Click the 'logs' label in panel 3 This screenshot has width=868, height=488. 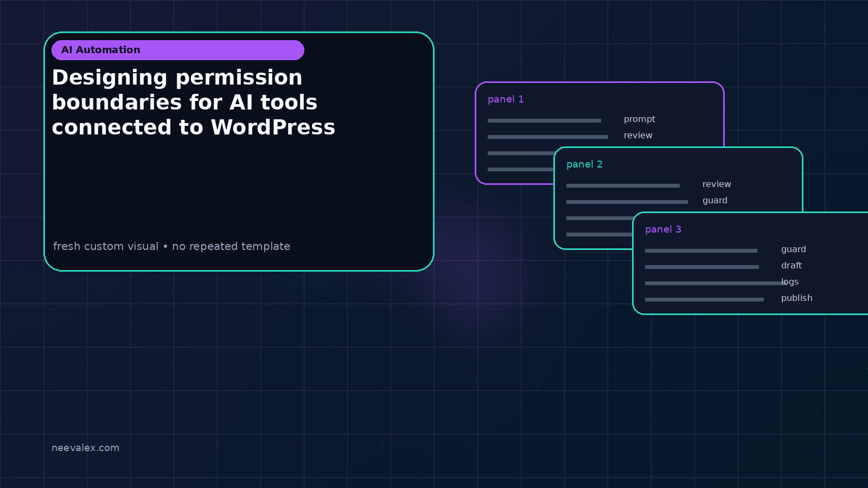[790, 282]
